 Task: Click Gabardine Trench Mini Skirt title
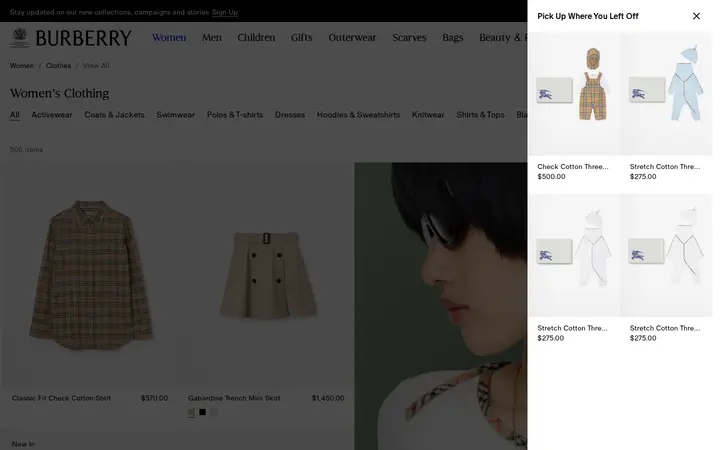(234, 398)
